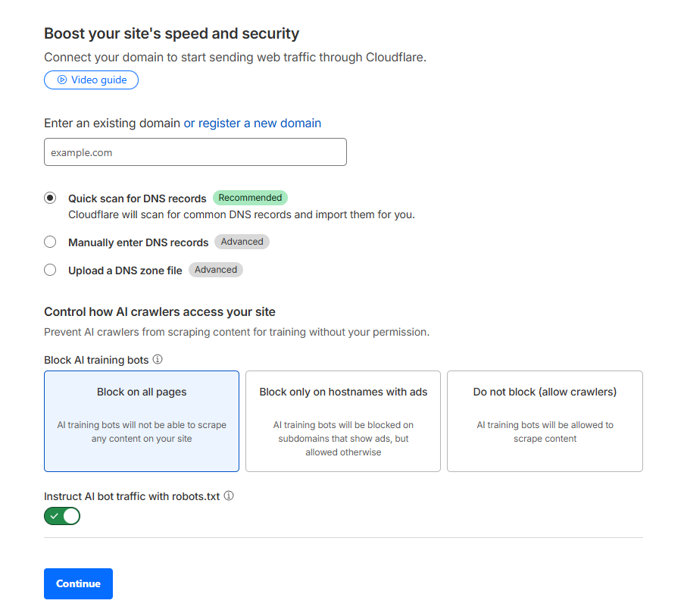
Task: Select Manually enter DNS records option
Action: 50,242
